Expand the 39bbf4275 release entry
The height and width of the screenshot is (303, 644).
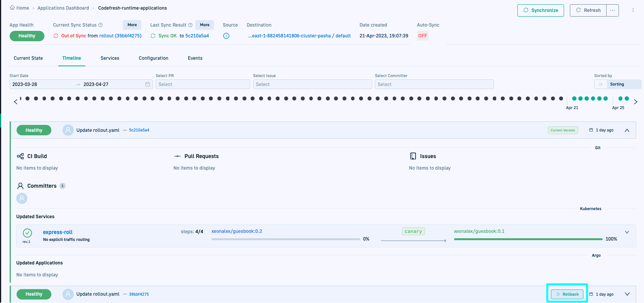point(627,294)
